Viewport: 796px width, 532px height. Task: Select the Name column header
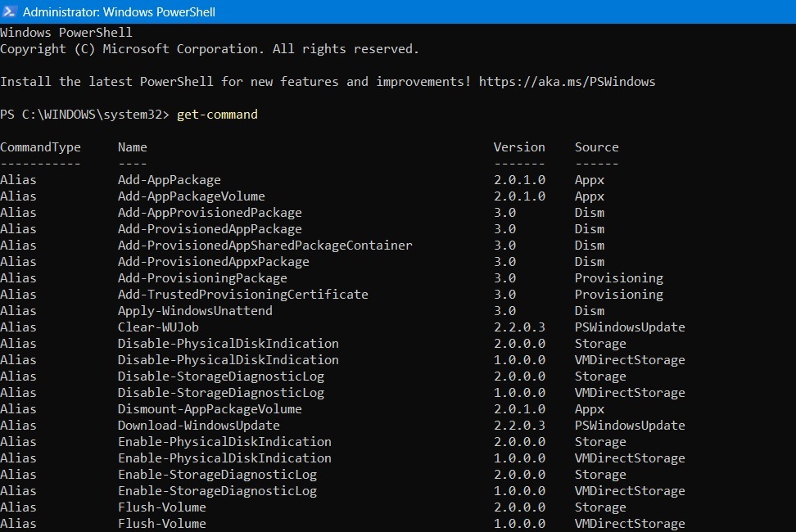(132, 147)
